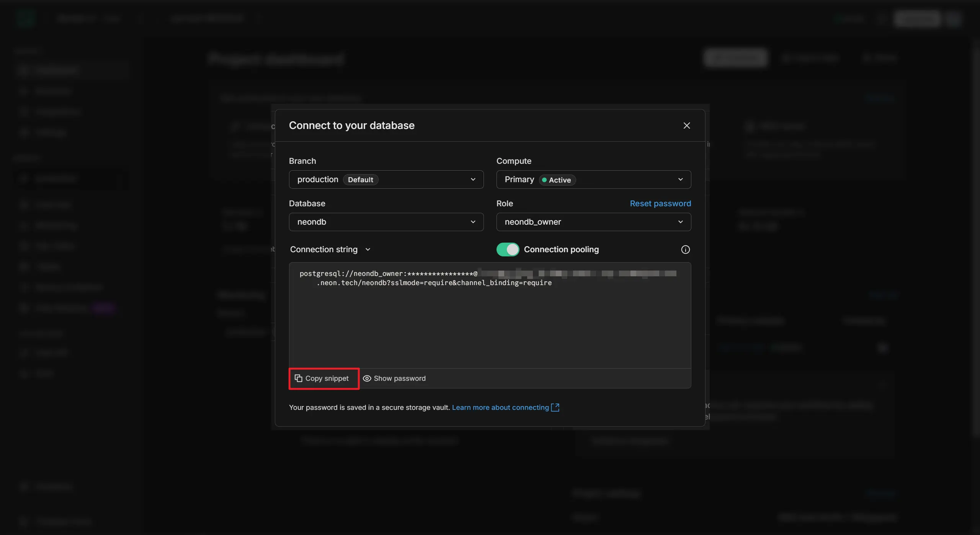Open the Database dropdown showing neondb

[386, 222]
